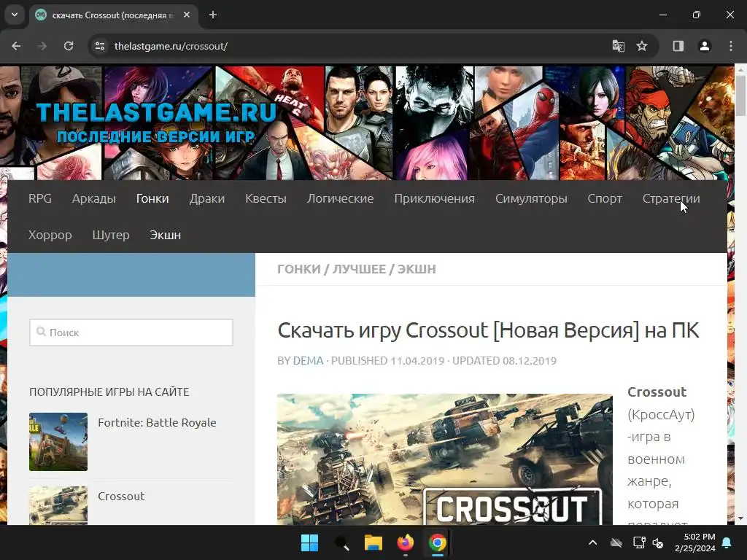Click the address bar URL

pos(171,46)
